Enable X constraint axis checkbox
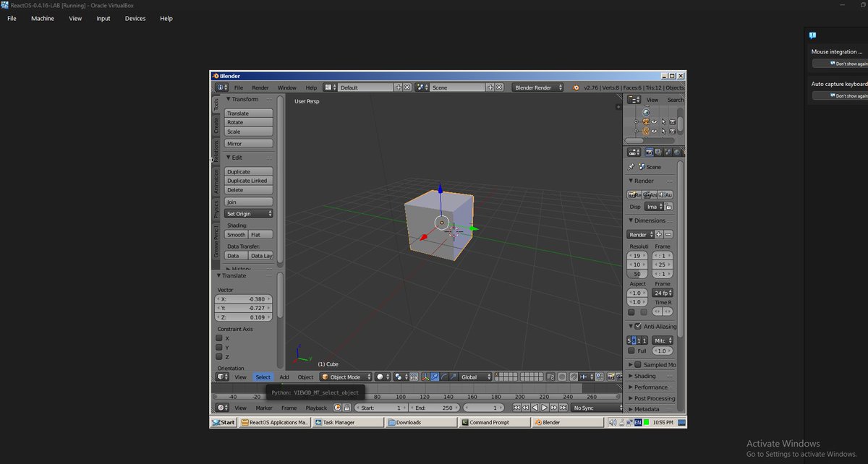This screenshot has height=464, width=868. click(219, 338)
